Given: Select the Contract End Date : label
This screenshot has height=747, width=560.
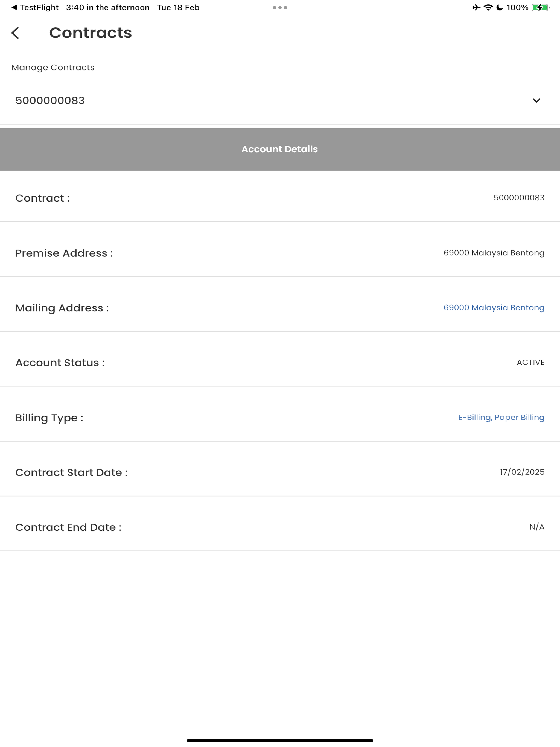Looking at the screenshot, I should coord(69,527).
